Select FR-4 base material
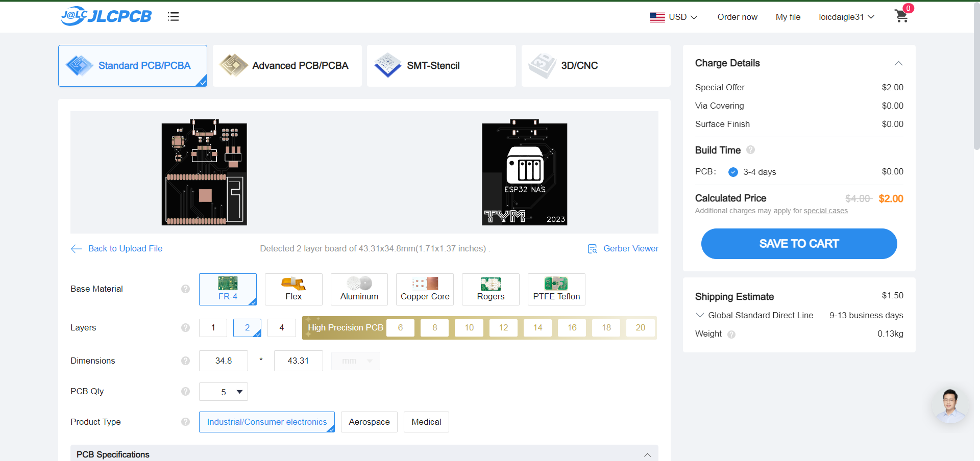 coord(228,289)
